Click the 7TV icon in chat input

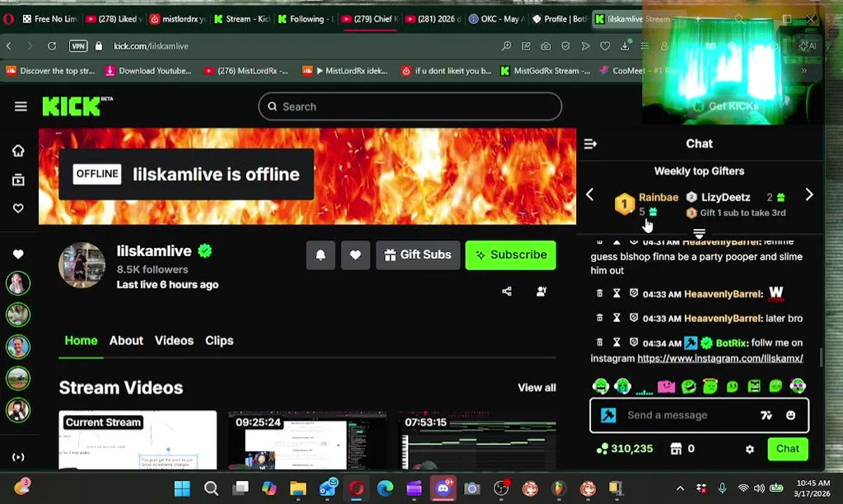767,415
